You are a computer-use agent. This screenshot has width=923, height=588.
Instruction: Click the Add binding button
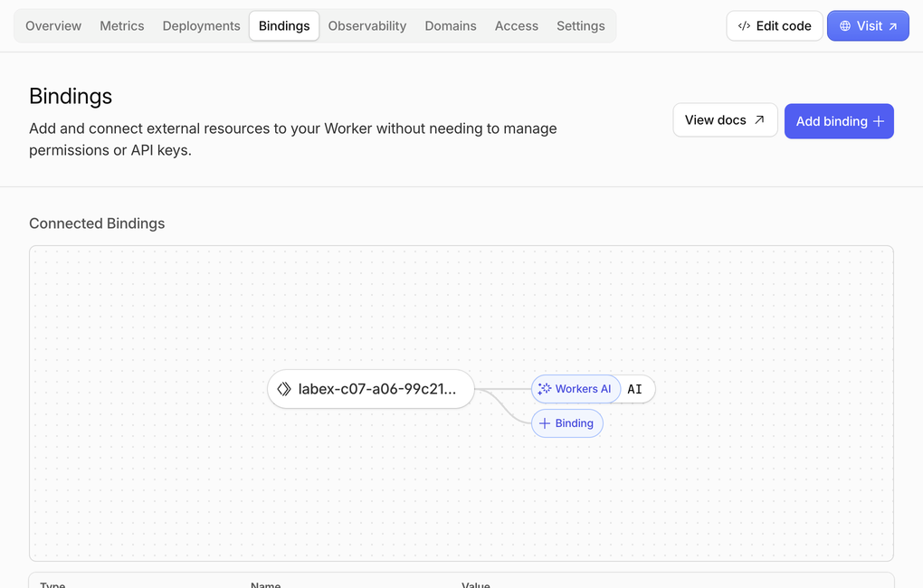pyautogui.click(x=840, y=121)
